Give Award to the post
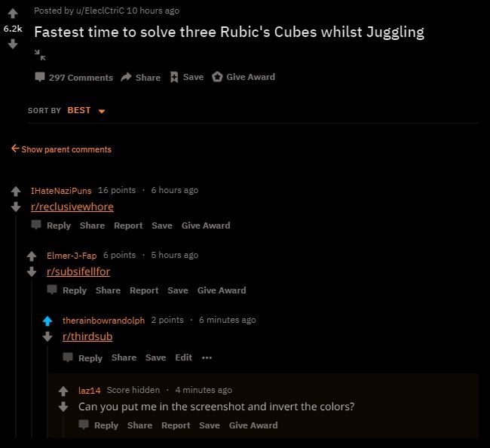This screenshot has width=490, height=448. (243, 77)
